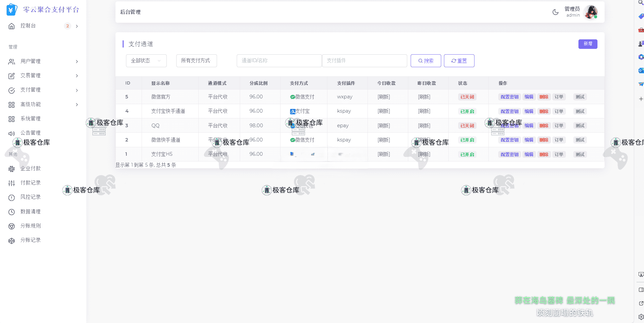The image size is (644, 323).
Task: Expand the 用户管理 menu
Action: point(43,61)
